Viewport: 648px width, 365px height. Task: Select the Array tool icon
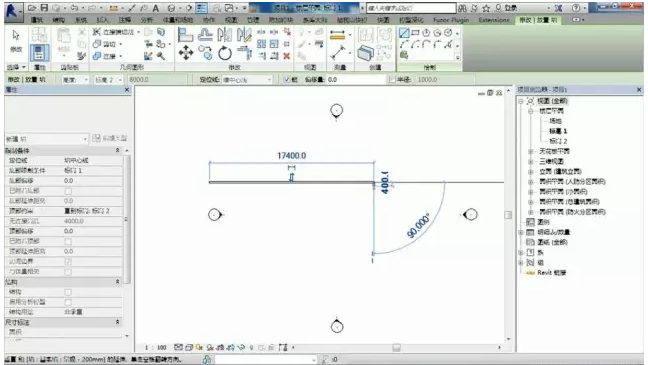[x=261, y=43]
